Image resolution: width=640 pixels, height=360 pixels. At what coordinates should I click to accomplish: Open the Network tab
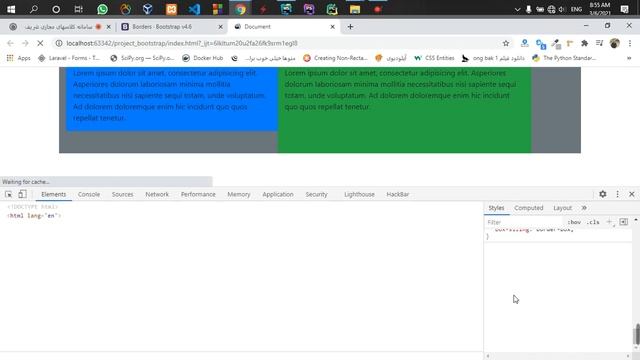click(x=157, y=194)
